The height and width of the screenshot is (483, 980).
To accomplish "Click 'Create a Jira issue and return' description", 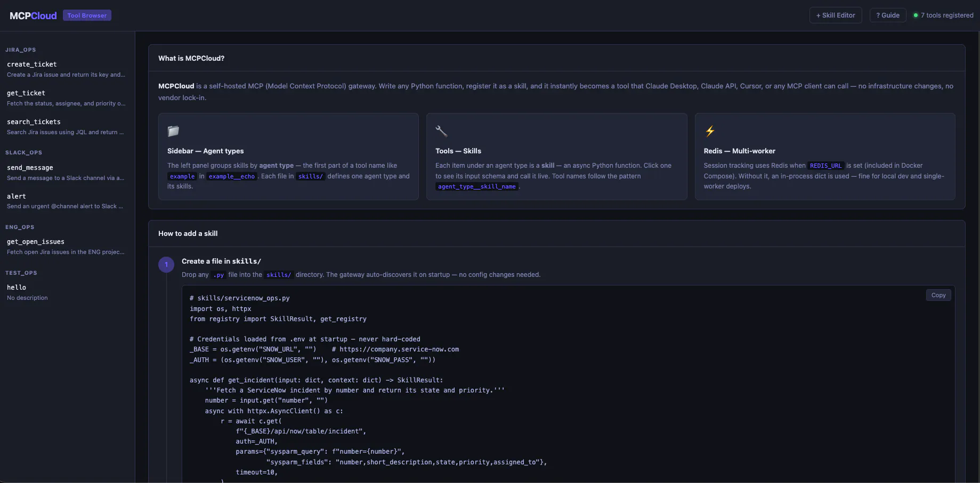I will pyautogui.click(x=66, y=75).
